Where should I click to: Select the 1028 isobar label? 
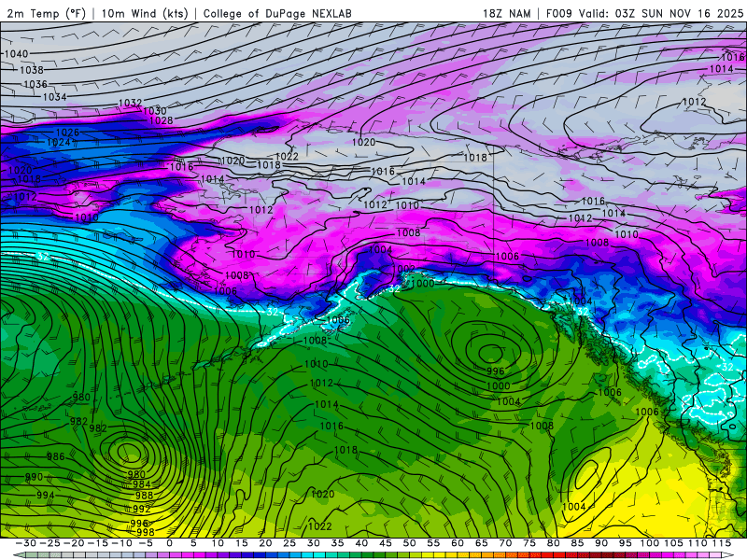(x=161, y=120)
